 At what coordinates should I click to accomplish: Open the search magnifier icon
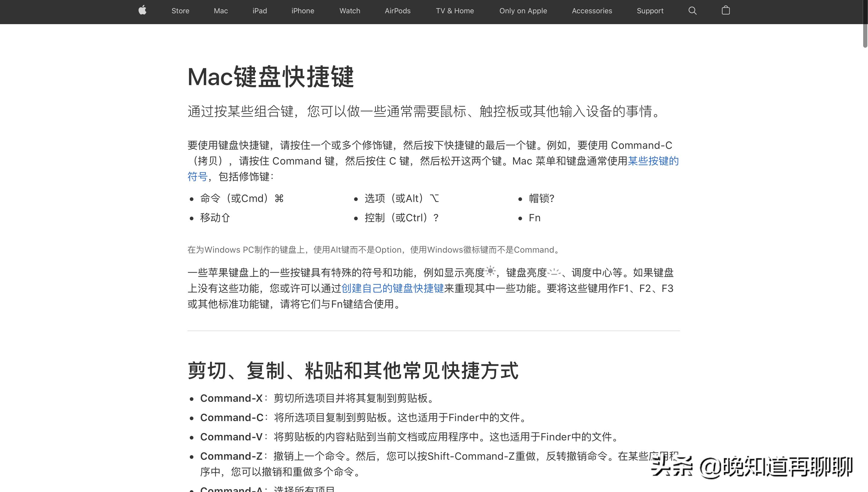[692, 11]
